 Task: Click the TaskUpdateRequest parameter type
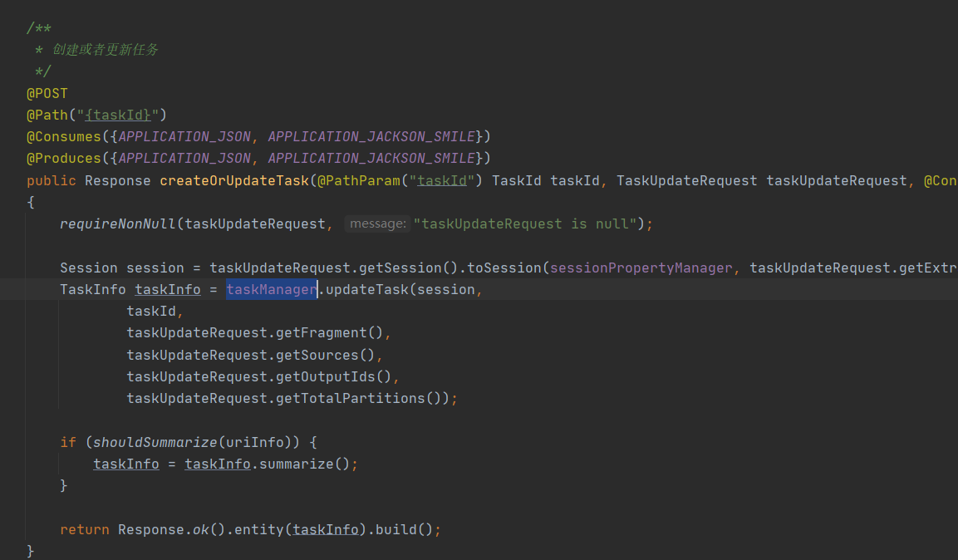(687, 181)
